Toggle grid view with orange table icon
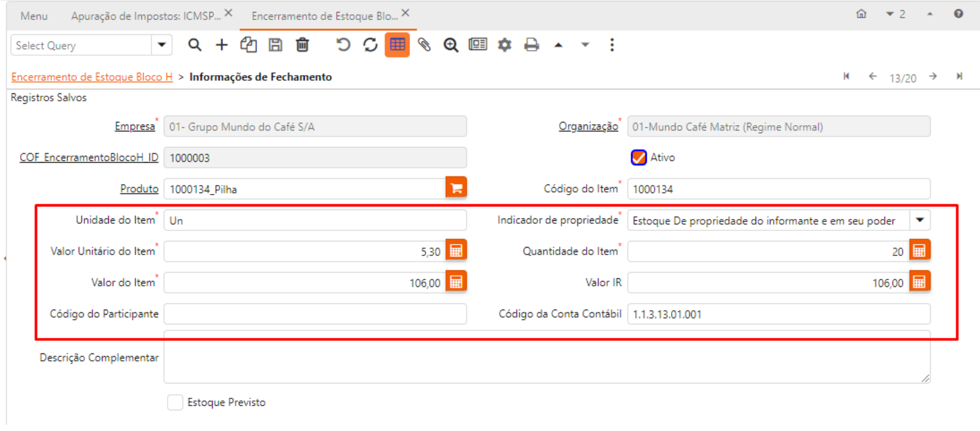The height and width of the screenshot is (431, 980). pyautogui.click(x=397, y=45)
